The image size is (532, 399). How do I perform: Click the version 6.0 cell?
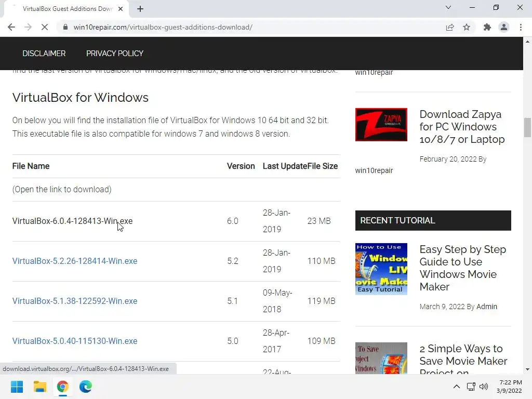[233, 221]
